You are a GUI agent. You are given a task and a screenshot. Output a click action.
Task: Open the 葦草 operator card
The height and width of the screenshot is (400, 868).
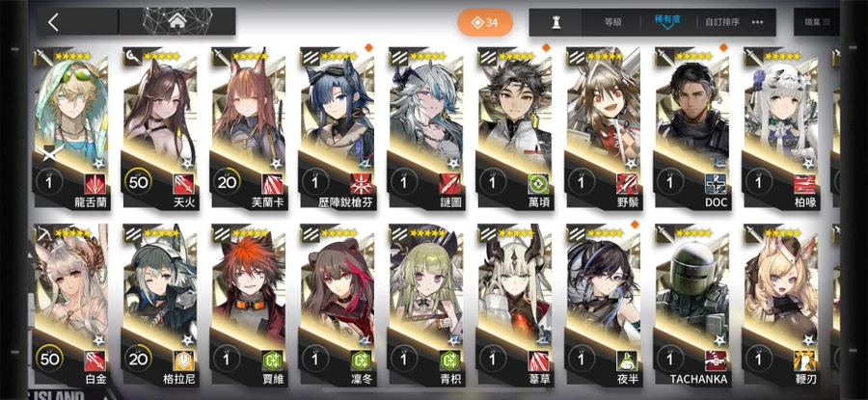point(515,306)
